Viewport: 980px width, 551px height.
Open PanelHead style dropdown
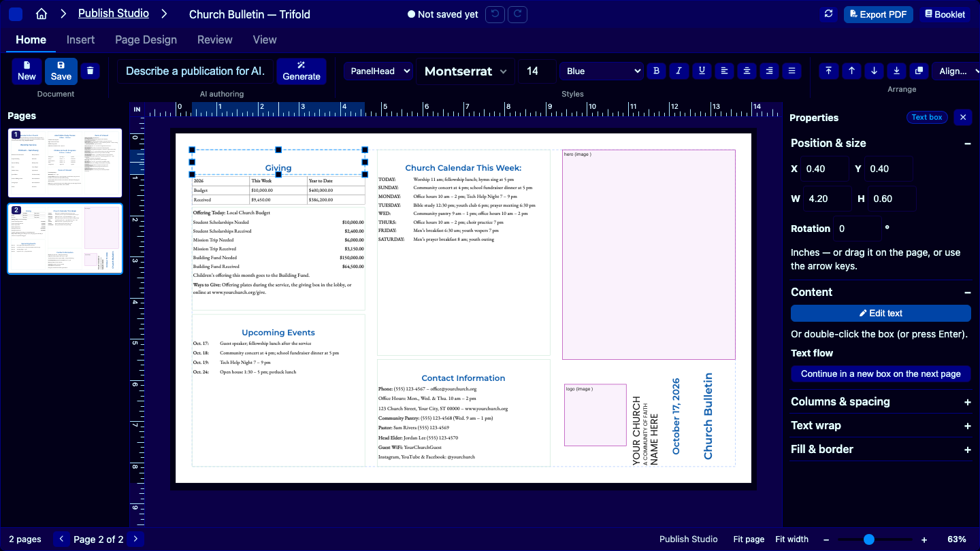tap(378, 71)
